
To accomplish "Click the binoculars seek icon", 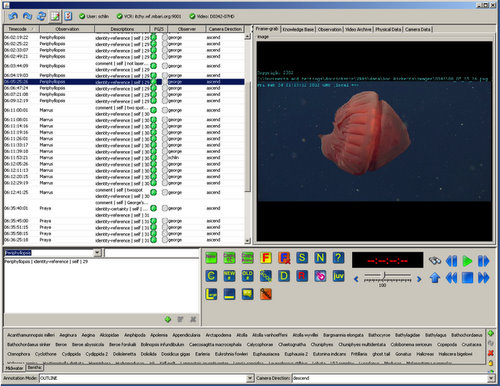I will tap(435, 261).
